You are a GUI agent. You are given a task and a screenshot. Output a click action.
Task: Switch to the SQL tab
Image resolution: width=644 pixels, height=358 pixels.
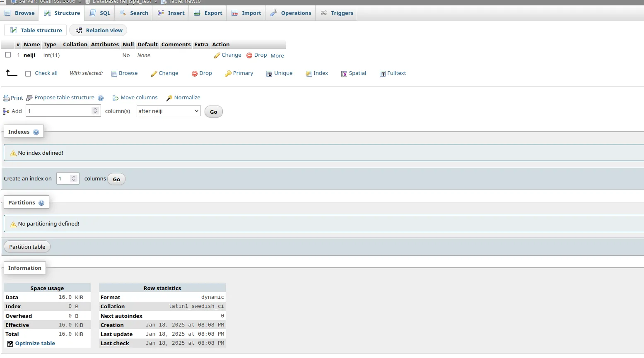(100, 13)
